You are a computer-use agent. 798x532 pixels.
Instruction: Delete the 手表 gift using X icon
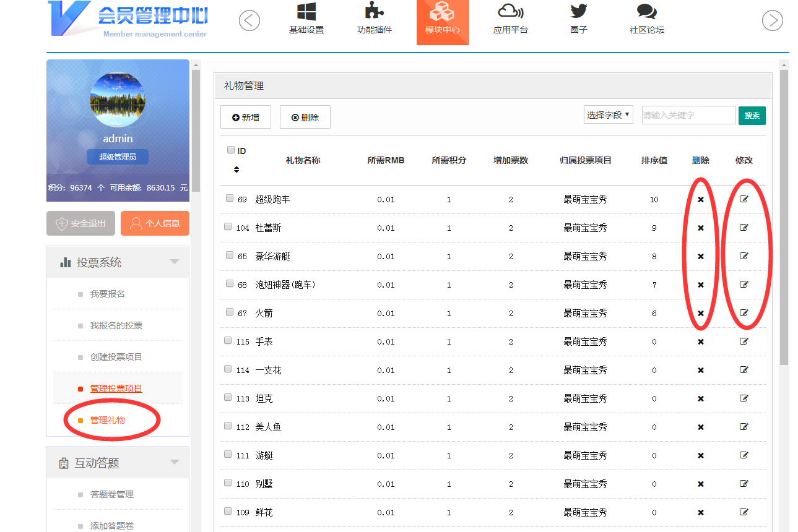pos(701,341)
